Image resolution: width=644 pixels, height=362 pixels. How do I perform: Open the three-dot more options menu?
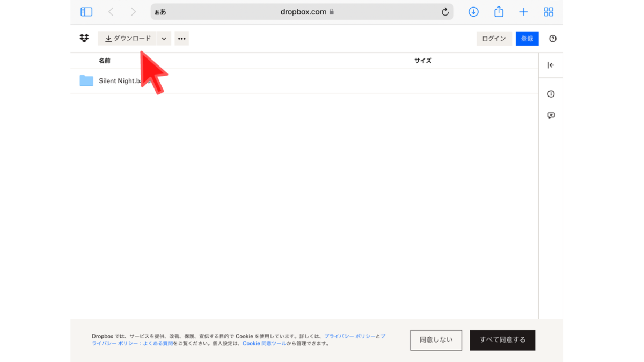[181, 39]
